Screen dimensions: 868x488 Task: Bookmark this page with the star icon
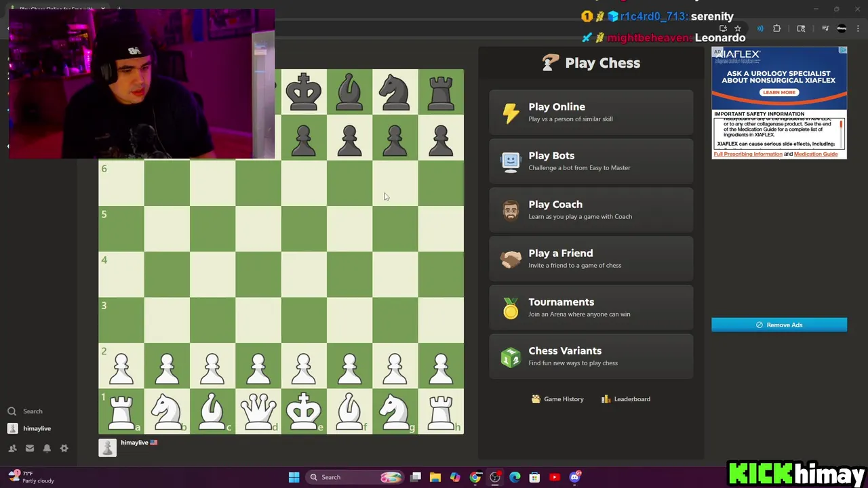point(738,28)
